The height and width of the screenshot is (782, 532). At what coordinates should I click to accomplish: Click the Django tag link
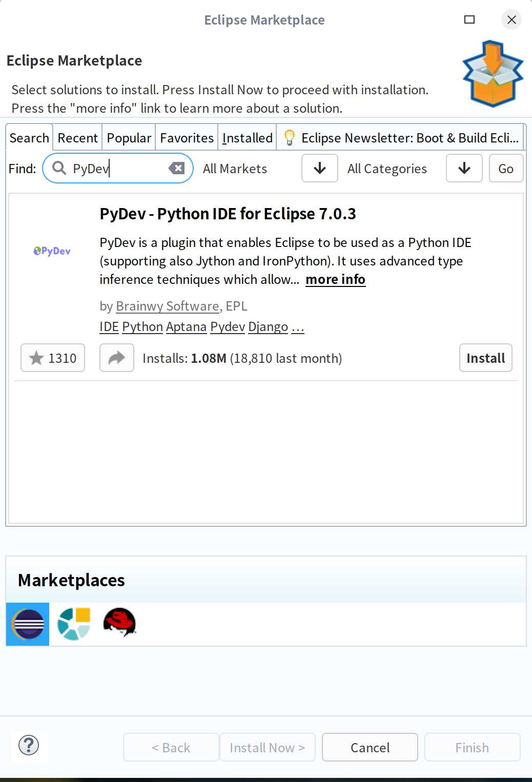tap(268, 327)
